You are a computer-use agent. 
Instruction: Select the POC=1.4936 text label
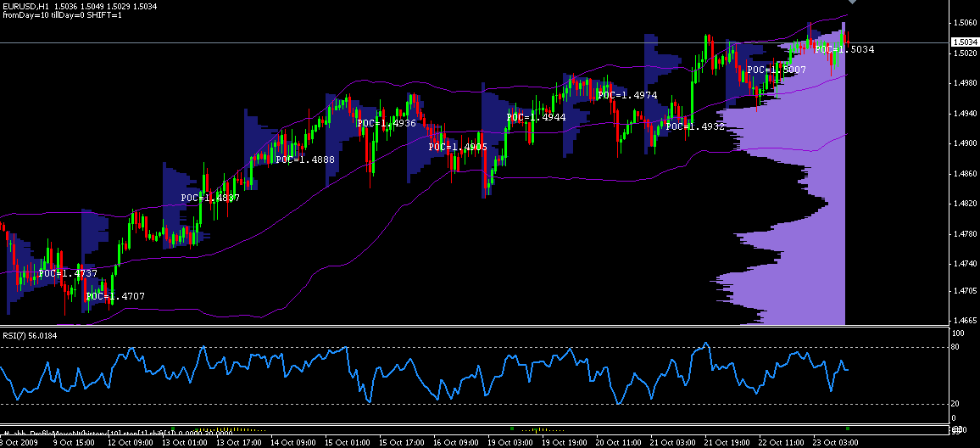click(387, 123)
